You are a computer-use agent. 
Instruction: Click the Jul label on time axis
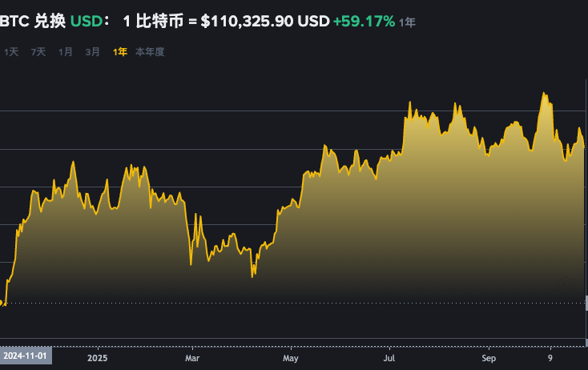(x=389, y=358)
